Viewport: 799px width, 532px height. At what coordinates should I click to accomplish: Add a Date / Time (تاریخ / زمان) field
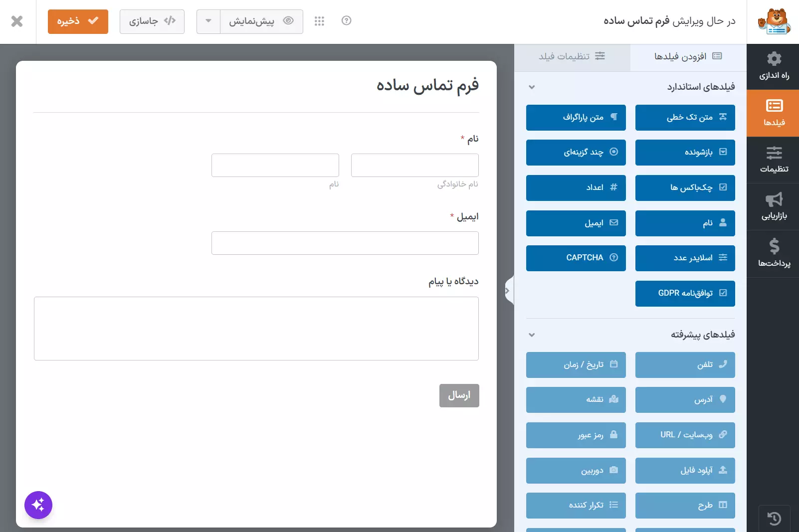click(x=576, y=365)
